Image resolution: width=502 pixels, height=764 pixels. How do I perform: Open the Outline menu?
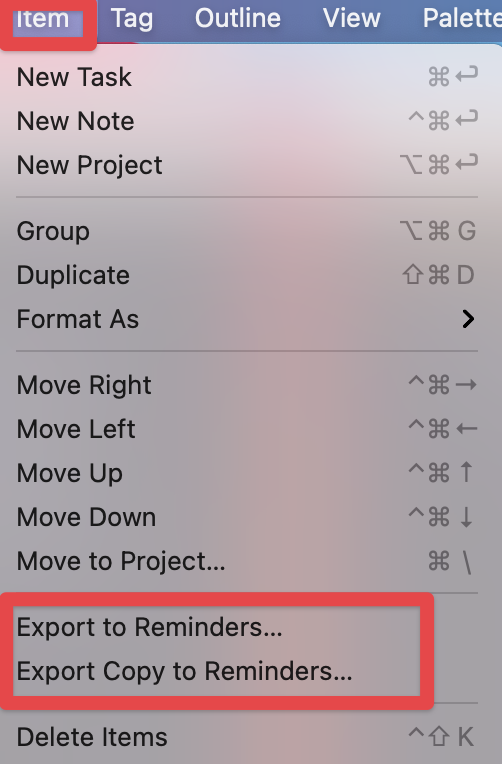pos(238,19)
